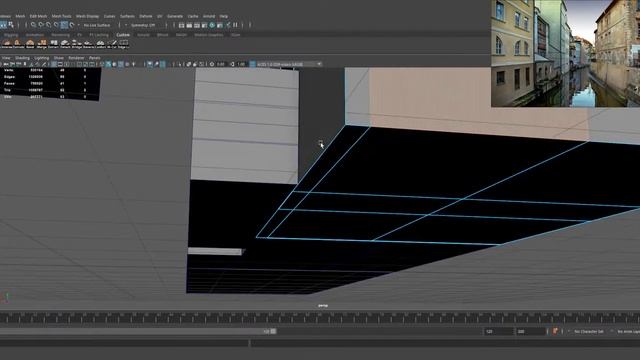This screenshot has width=640, height=360.
Task: Click the canal street reference image
Action: pyautogui.click(x=565, y=53)
